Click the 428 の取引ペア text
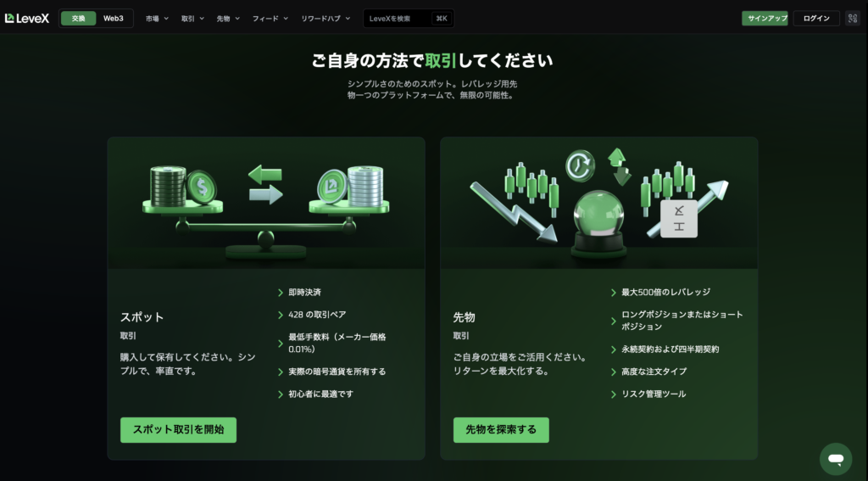Viewport: 868px width, 481px height. pyautogui.click(x=317, y=315)
